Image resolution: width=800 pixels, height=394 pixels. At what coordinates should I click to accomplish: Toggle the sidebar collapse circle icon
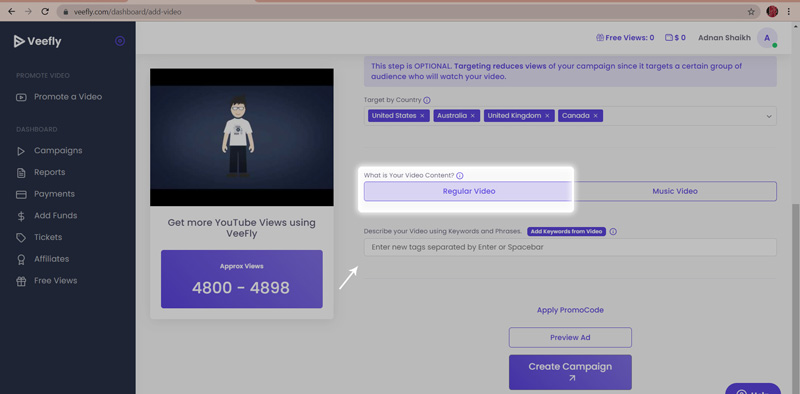point(120,41)
